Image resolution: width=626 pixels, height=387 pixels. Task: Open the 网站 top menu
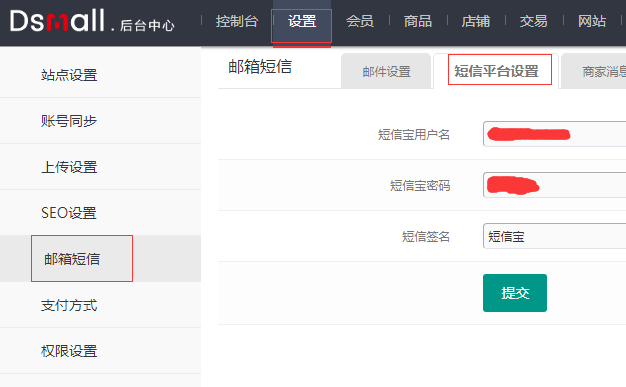(x=592, y=21)
